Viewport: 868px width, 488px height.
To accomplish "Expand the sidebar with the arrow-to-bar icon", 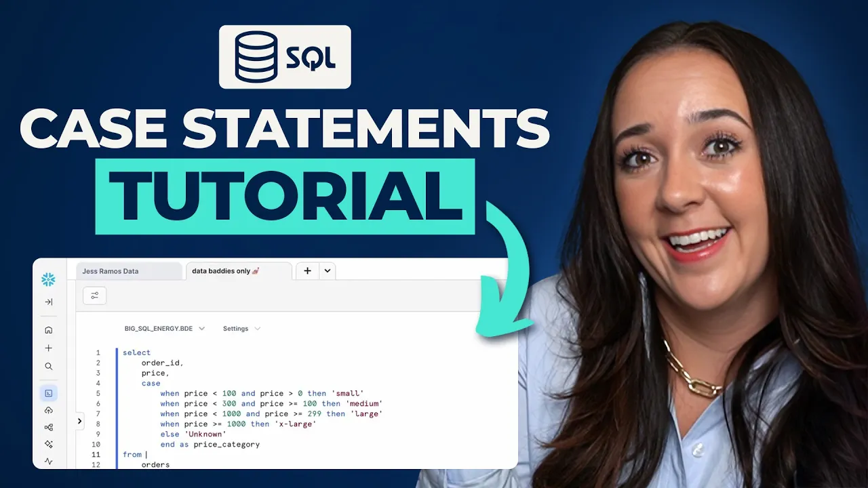I will (x=48, y=302).
